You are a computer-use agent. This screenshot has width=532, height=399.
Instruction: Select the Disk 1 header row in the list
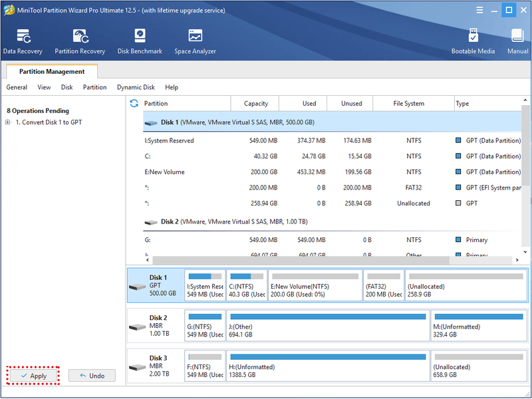point(332,122)
